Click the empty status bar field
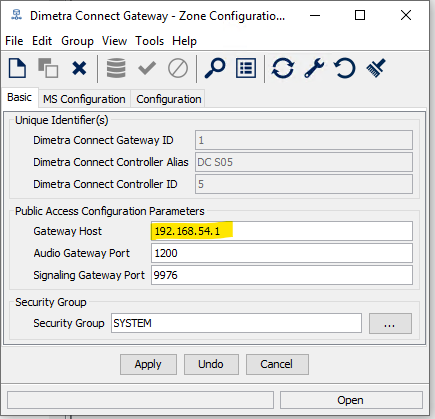435x419 pixels. 140,400
